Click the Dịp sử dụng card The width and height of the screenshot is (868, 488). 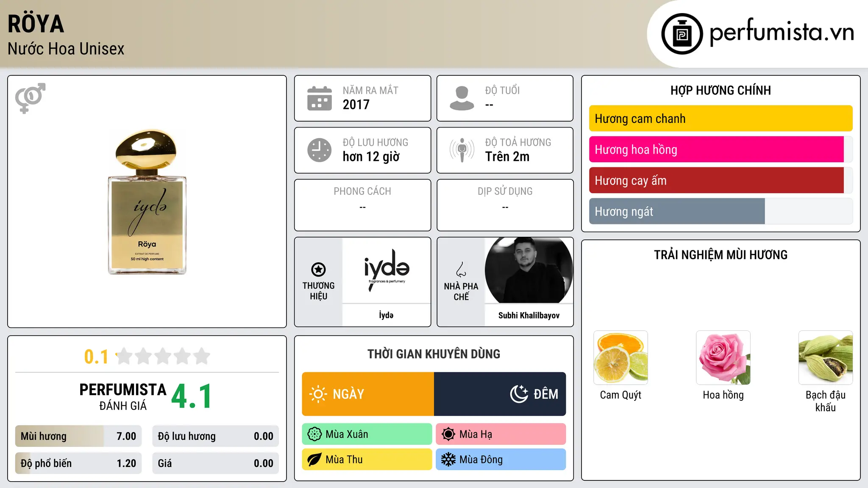pyautogui.click(x=505, y=205)
